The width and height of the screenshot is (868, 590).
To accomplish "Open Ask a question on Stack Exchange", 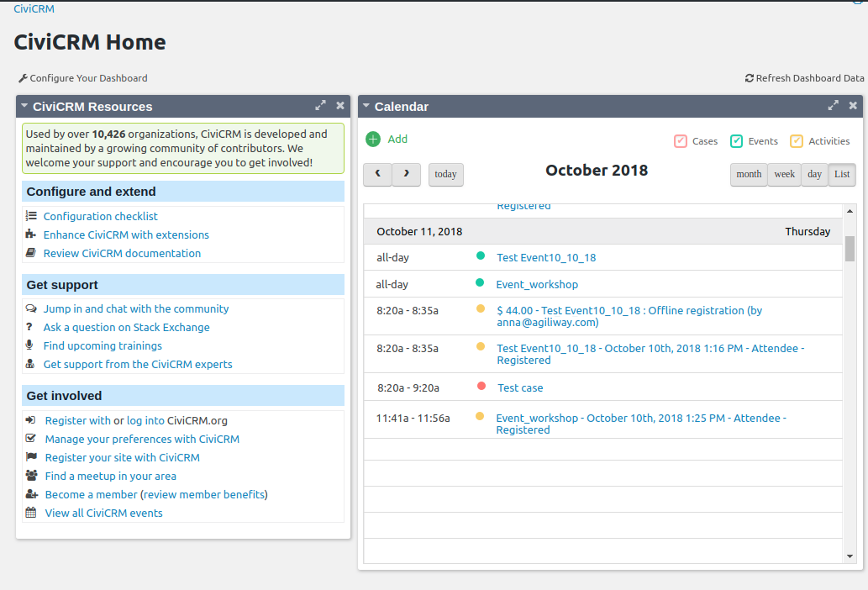I will (126, 328).
